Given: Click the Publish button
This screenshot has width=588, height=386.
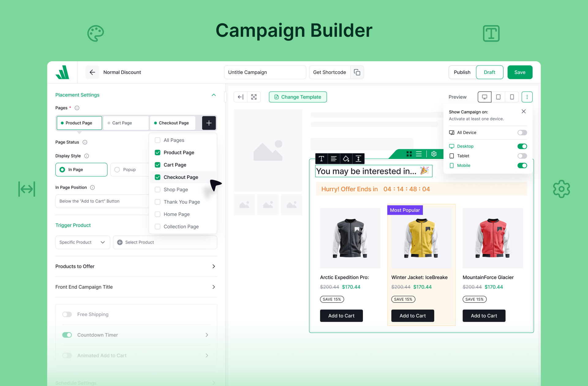Looking at the screenshot, I should pos(462,72).
